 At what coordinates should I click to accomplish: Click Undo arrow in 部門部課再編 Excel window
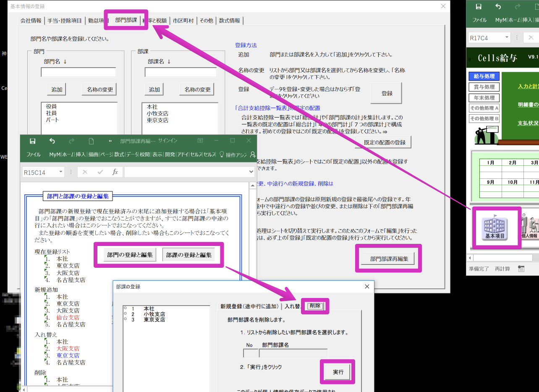point(52,141)
